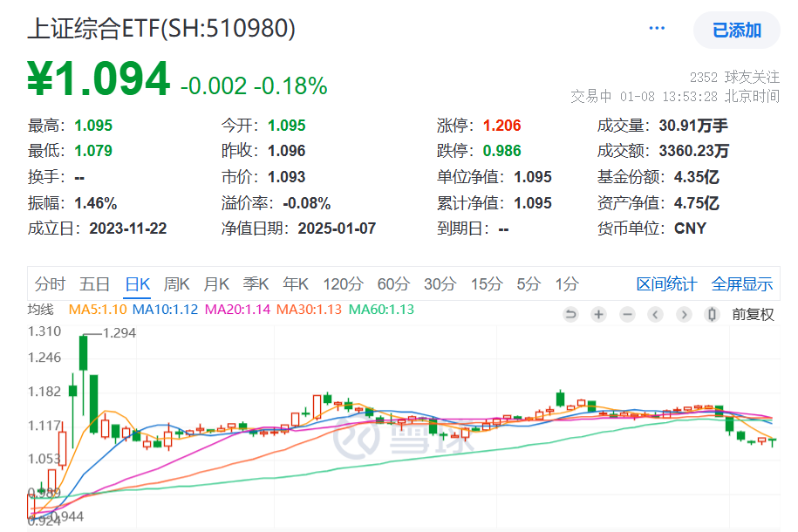
Task: Open the chart capture tool icon
Action: pyautogui.click(x=711, y=314)
